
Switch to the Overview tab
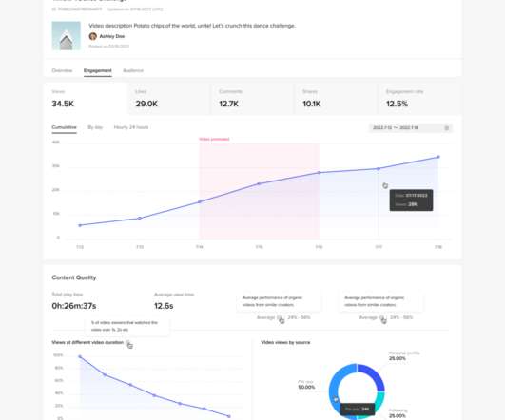pos(62,70)
